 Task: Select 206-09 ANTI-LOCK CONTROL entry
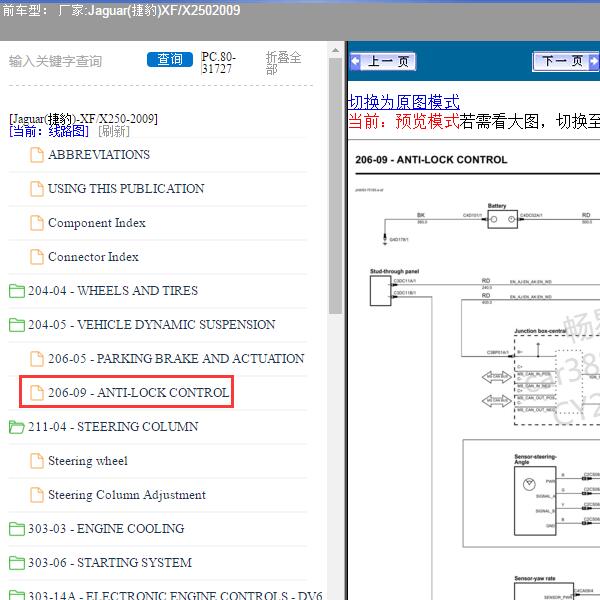pos(139,393)
